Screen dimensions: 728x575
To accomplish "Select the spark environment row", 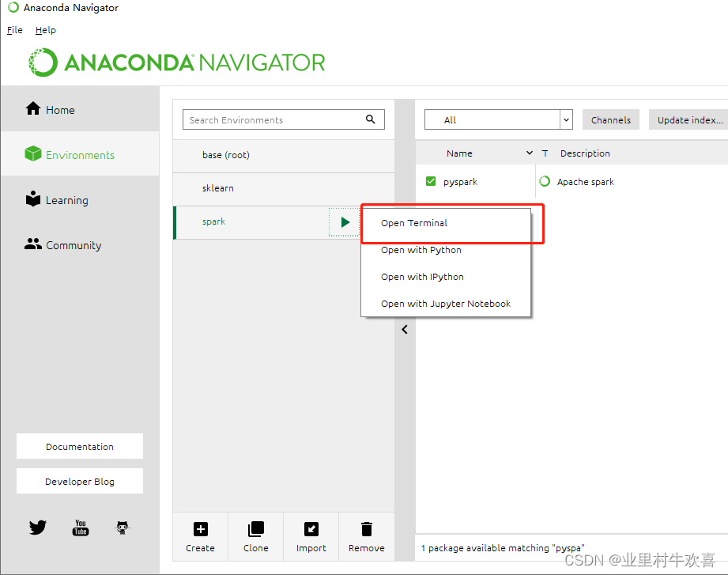I will click(267, 222).
